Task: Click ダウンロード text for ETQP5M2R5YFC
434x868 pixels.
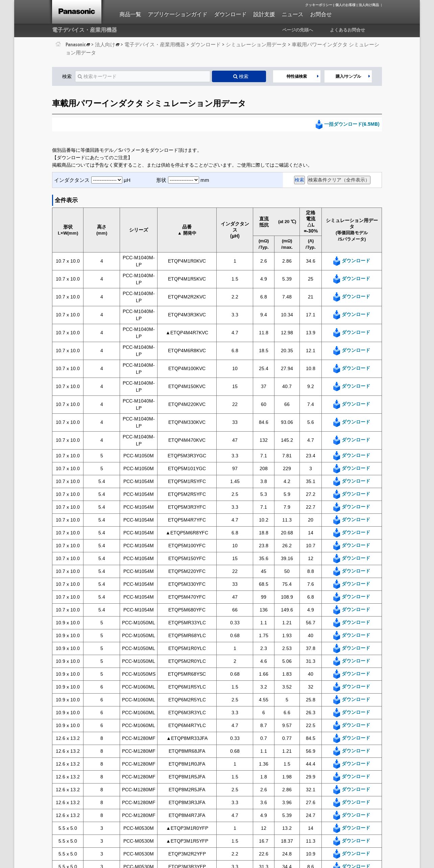Action: coord(356,494)
